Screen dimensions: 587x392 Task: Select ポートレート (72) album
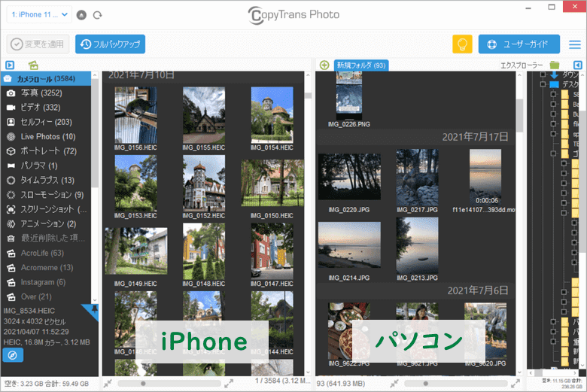(46, 151)
